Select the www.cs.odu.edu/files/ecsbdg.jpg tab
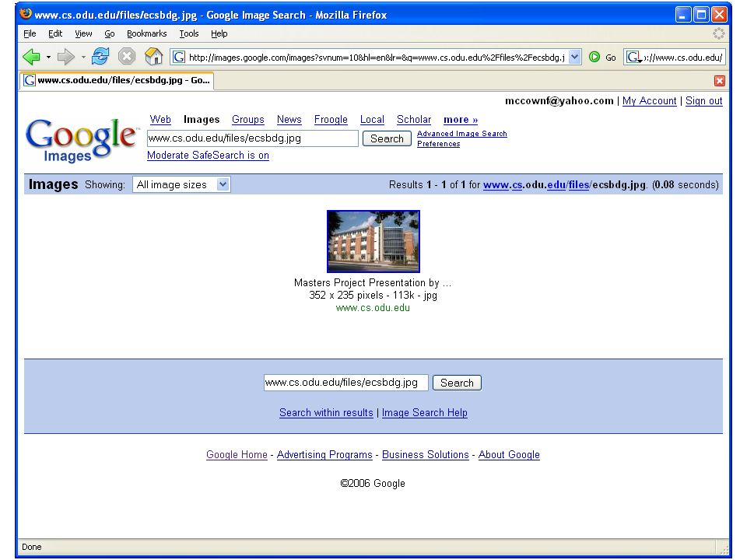 pyautogui.click(x=117, y=80)
